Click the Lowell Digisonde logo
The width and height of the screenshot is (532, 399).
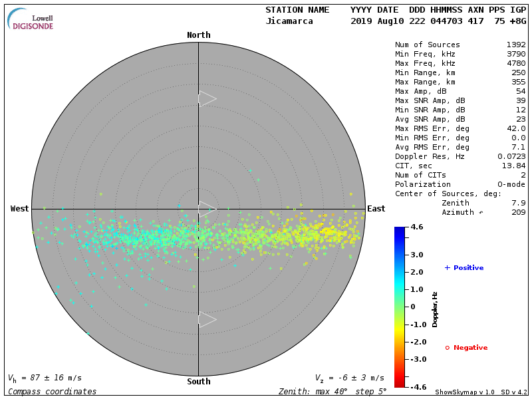coord(31,19)
